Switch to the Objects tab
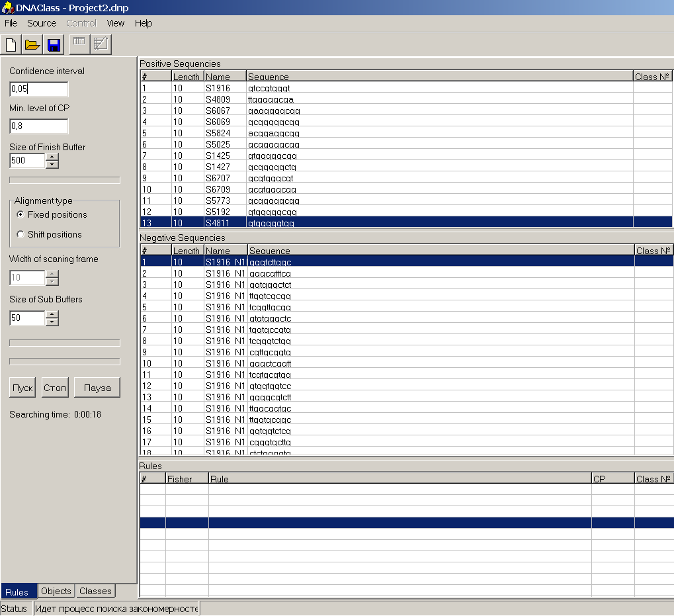Viewport: 674px width, 616px height. [x=56, y=591]
